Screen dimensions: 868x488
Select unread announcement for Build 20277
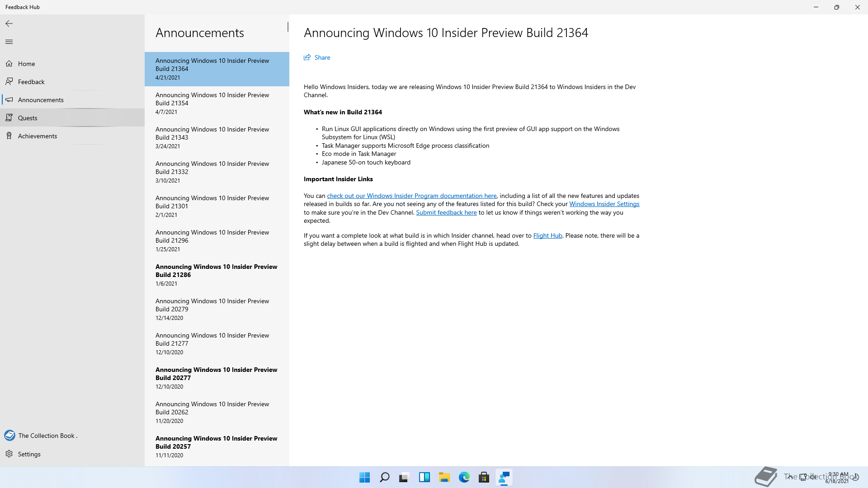click(217, 378)
